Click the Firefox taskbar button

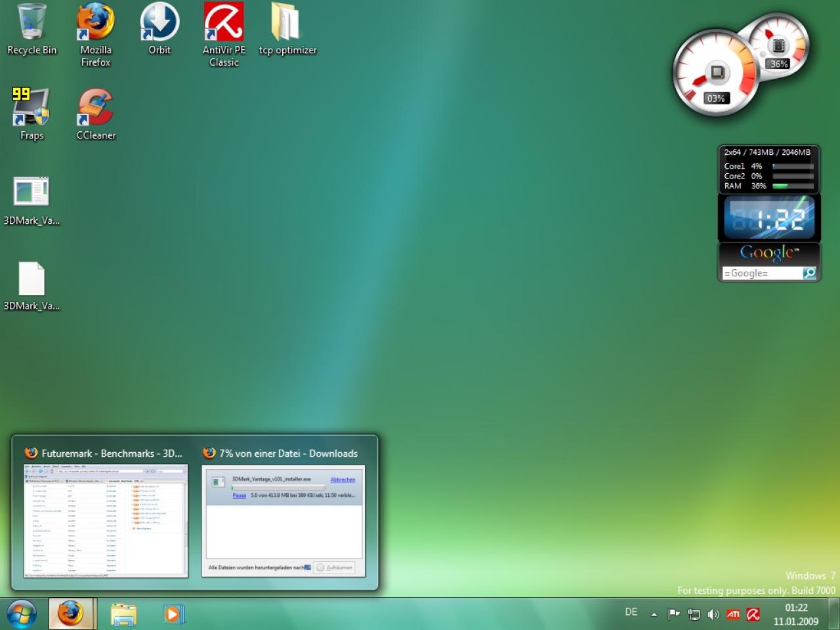click(72, 614)
